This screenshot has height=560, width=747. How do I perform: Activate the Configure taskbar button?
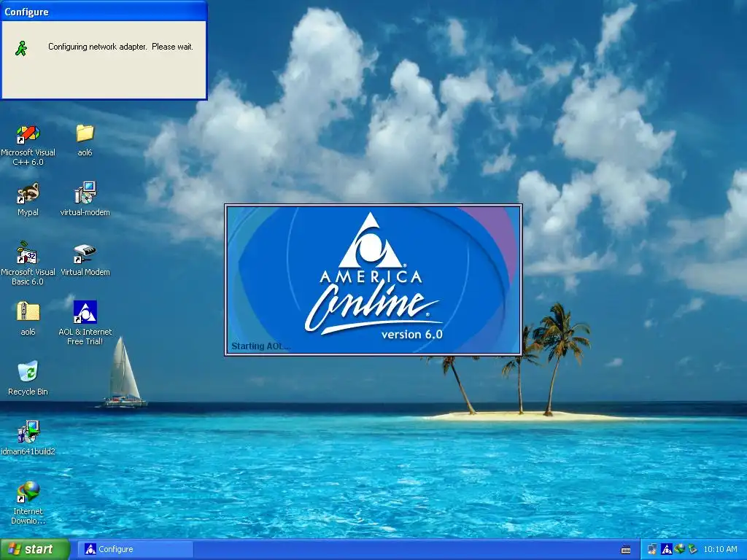136,549
